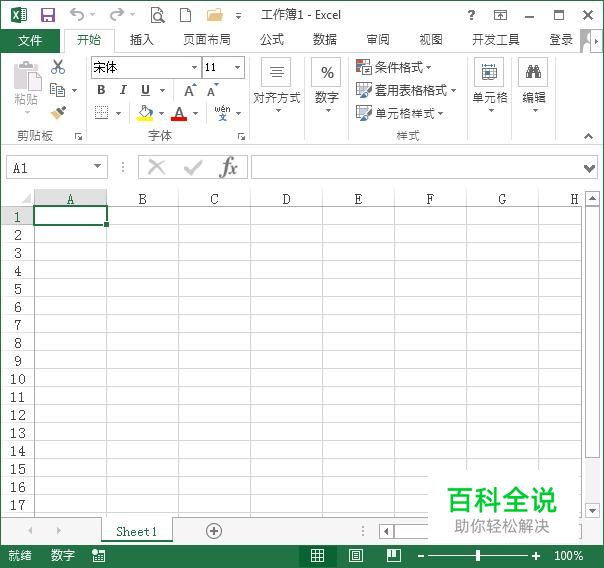Select row 5 header

[x=18, y=289]
